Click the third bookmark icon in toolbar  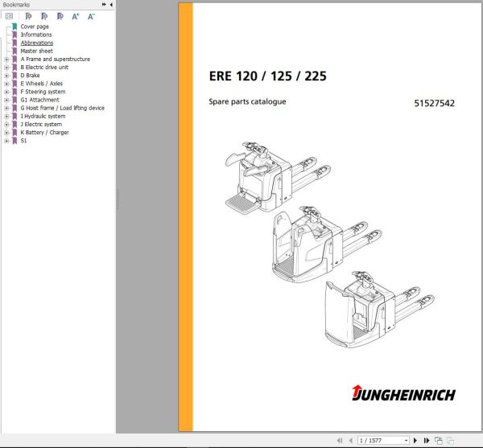coord(60,16)
